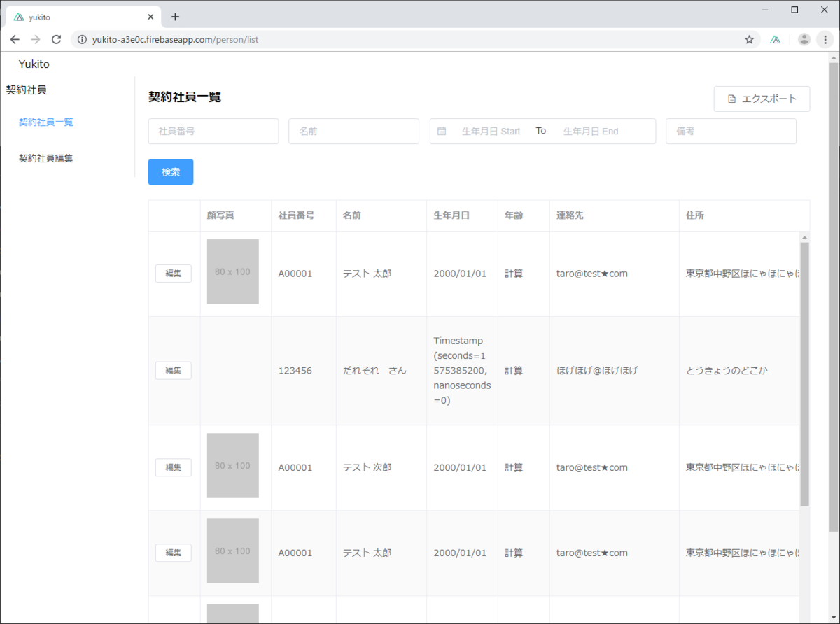Screen dimensions: 840x624
Task: Click the browser forward arrow
Action: pyautogui.click(x=36, y=40)
